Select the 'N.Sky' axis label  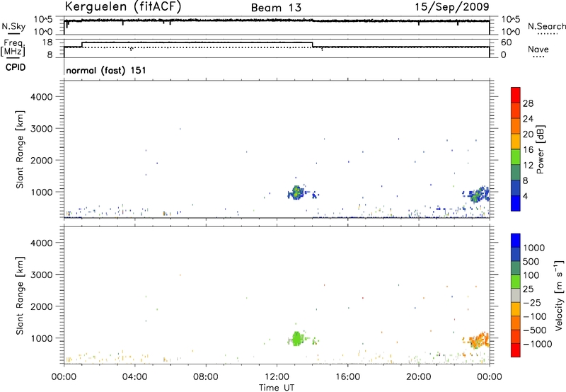click(13, 26)
